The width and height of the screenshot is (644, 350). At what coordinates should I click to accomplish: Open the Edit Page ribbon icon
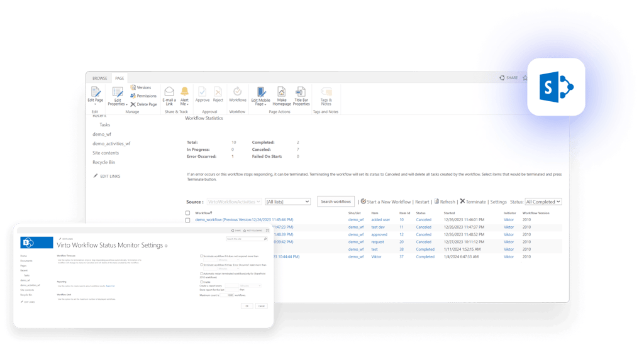point(96,92)
